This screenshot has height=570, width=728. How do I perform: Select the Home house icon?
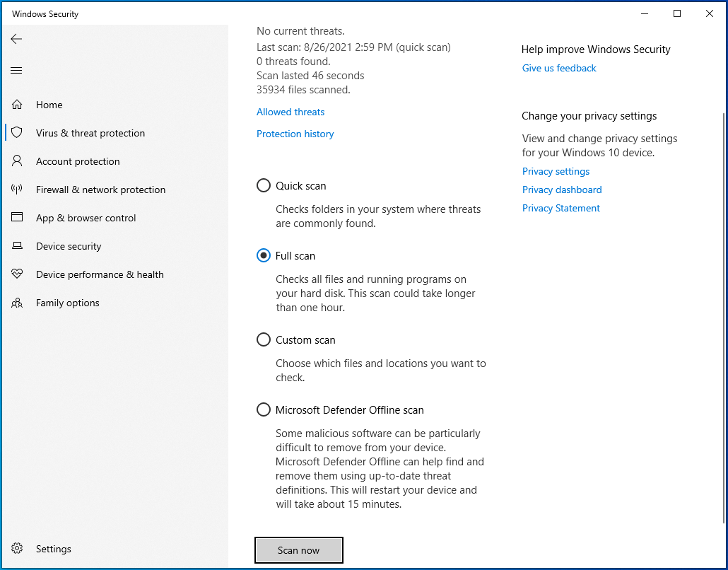coord(17,104)
